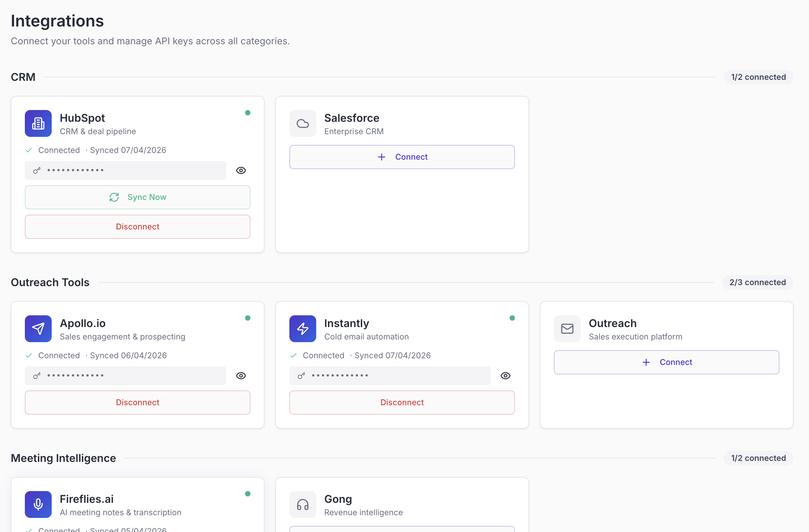The height and width of the screenshot is (532, 809).
Task: Click the 'Sales engagement & prospecting' subtitle
Action: point(123,337)
